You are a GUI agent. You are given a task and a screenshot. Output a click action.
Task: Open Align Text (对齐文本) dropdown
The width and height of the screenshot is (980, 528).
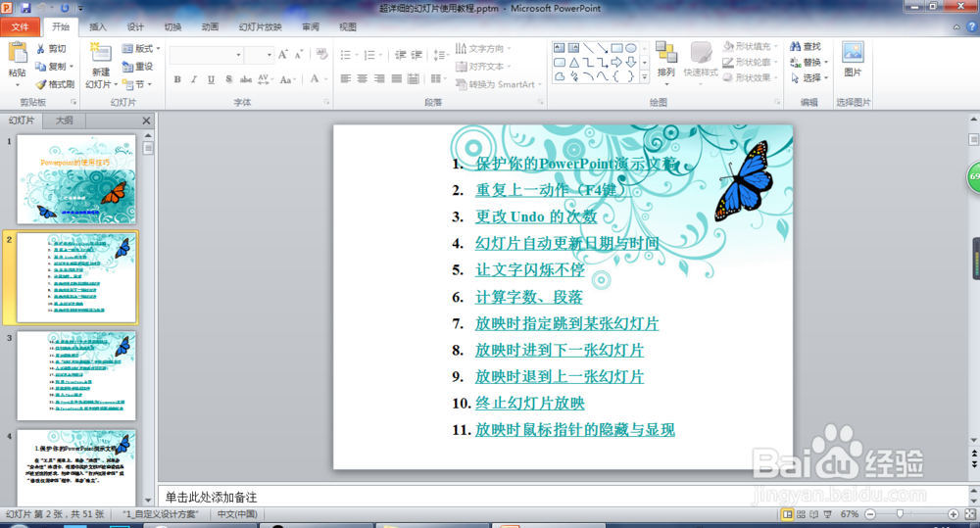(482, 67)
